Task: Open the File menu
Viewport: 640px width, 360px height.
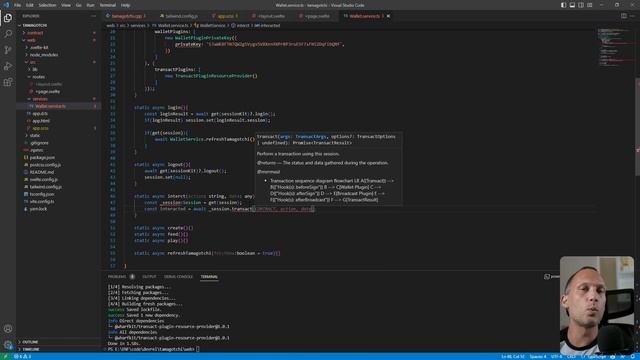Action: point(18,5)
